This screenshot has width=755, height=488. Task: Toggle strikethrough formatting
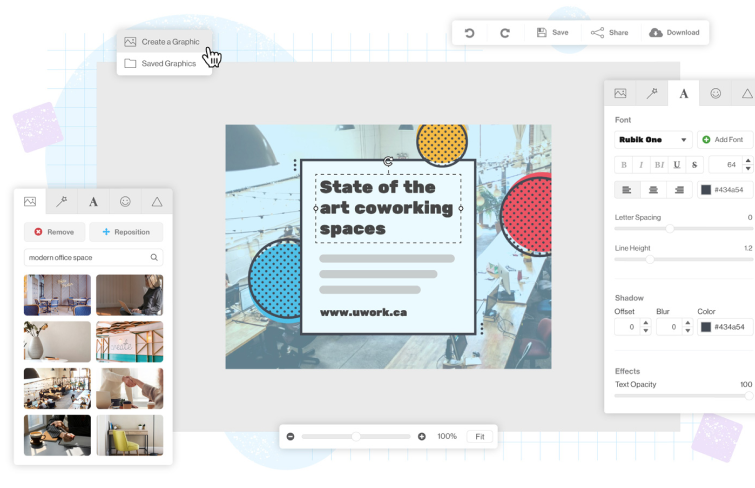[x=694, y=165]
